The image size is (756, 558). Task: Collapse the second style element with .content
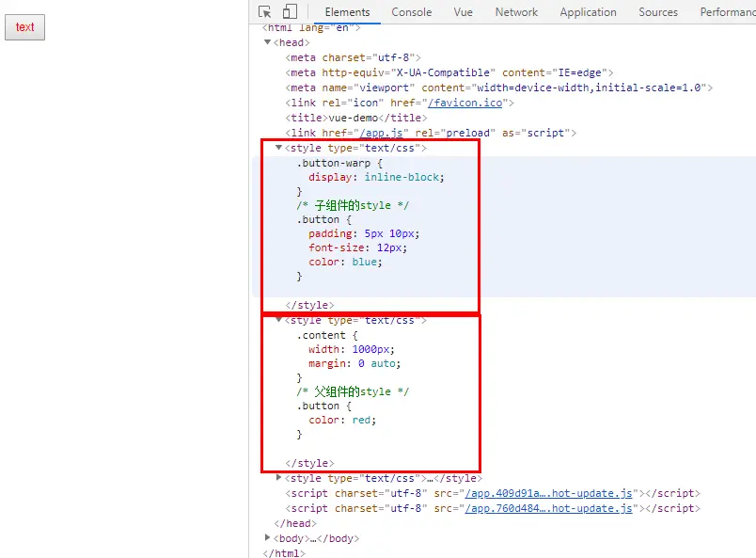pyautogui.click(x=278, y=320)
